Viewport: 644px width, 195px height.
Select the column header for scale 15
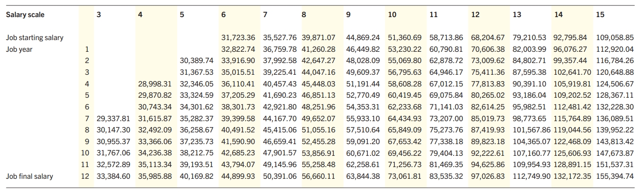600,15
